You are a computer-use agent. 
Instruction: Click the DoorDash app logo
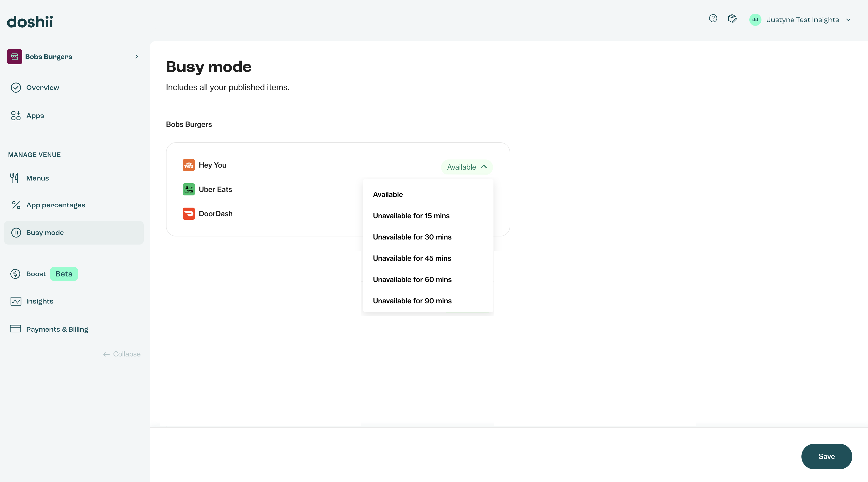tap(189, 214)
